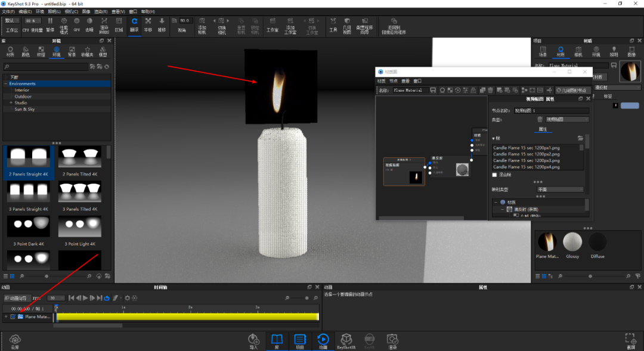Viewport: 644px width, 351px height.
Task: Toggle the Animation (动画) panel in bottom bar
Action: pyautogui.click(x=323, y=341)
